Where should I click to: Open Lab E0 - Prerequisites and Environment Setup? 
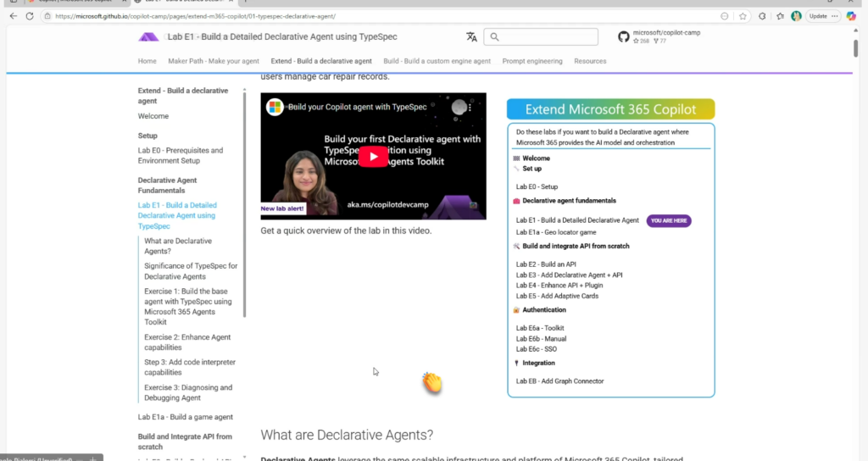(x=181, y=156)
